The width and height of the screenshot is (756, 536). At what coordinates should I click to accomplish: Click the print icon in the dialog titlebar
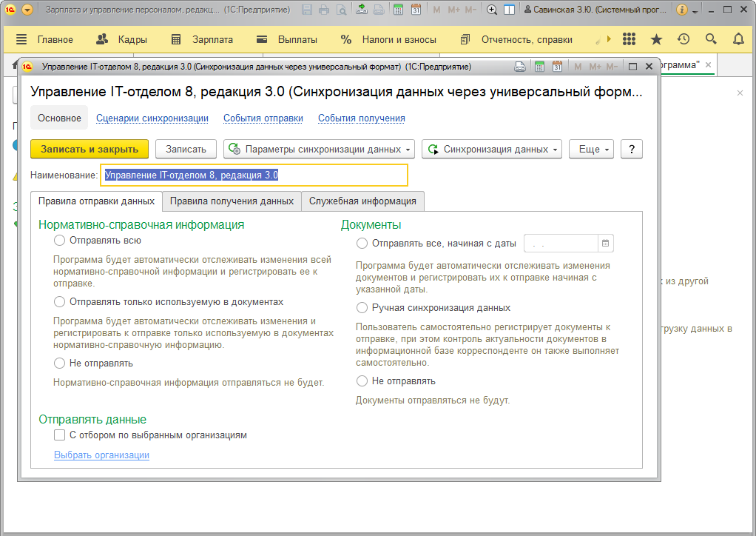tap(522, 66)
